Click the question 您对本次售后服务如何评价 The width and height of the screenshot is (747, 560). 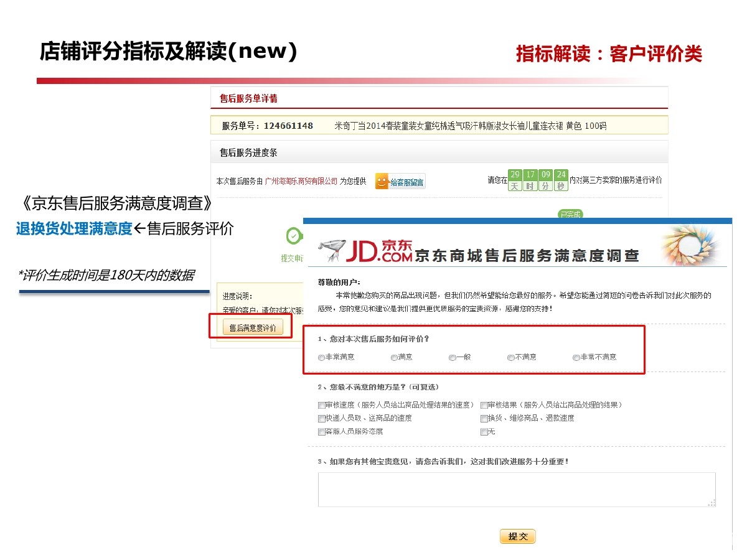(x=374, y=339)
